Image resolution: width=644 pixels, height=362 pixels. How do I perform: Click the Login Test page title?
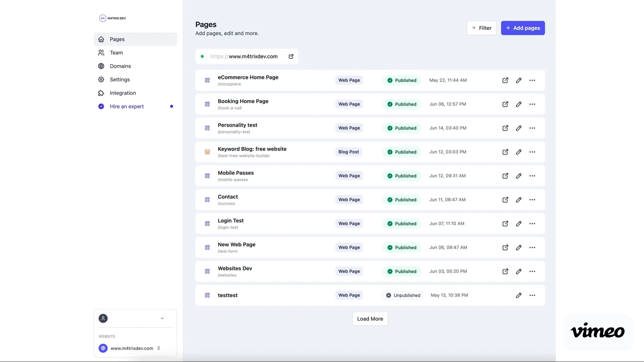[230, 220]
